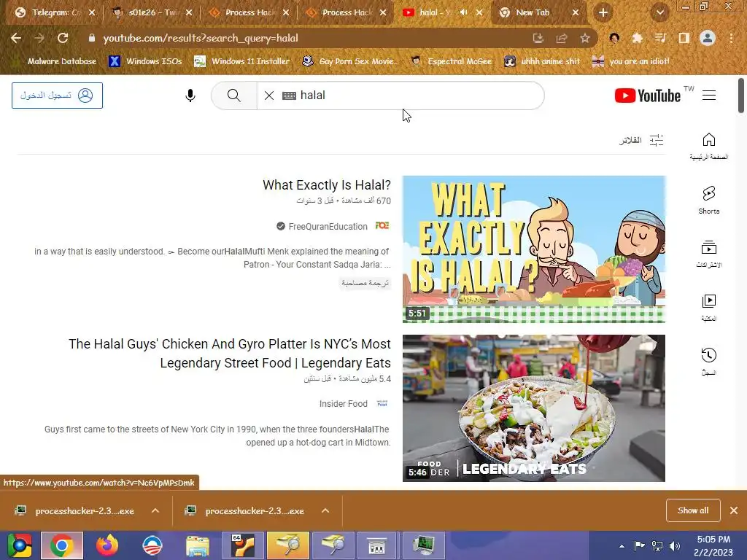Visit FreeQuranEducation channel
The image size is (747, 560).
[x=328, y=227]
